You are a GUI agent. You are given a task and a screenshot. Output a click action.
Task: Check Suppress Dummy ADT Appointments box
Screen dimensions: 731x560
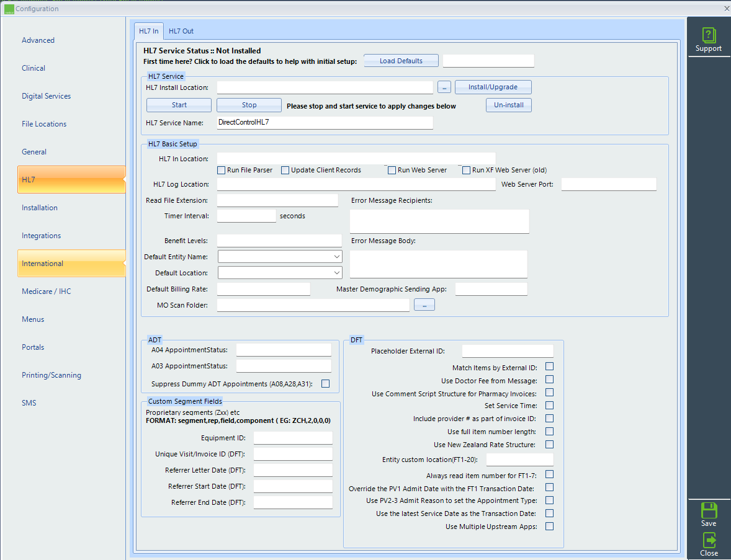point(325,384)
